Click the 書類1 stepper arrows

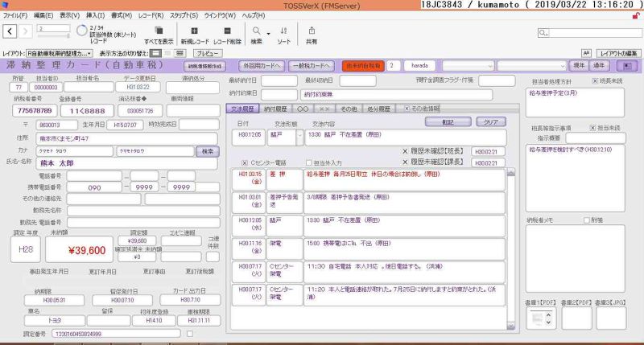(x=548, y=318)
